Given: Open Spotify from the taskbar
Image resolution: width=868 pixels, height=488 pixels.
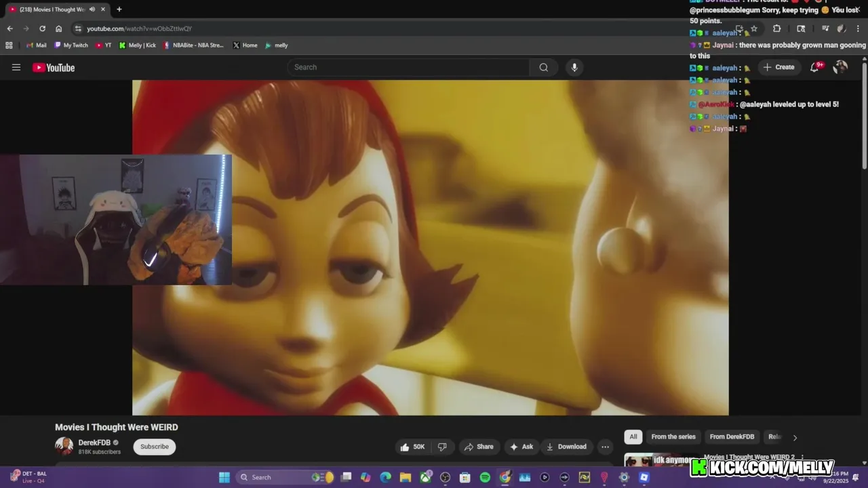Looking at the screenshot, I should (x=485, y=477).
